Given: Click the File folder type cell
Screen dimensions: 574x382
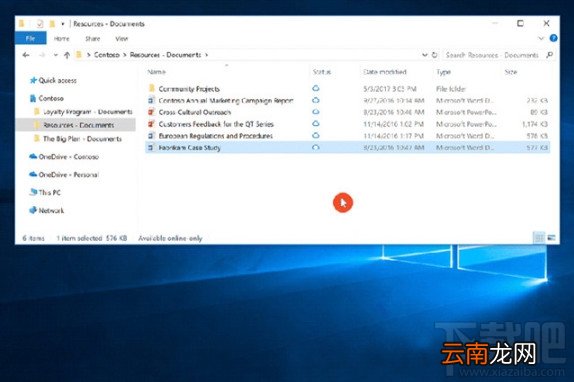Looking at the screenshot, I should point(451,89).
